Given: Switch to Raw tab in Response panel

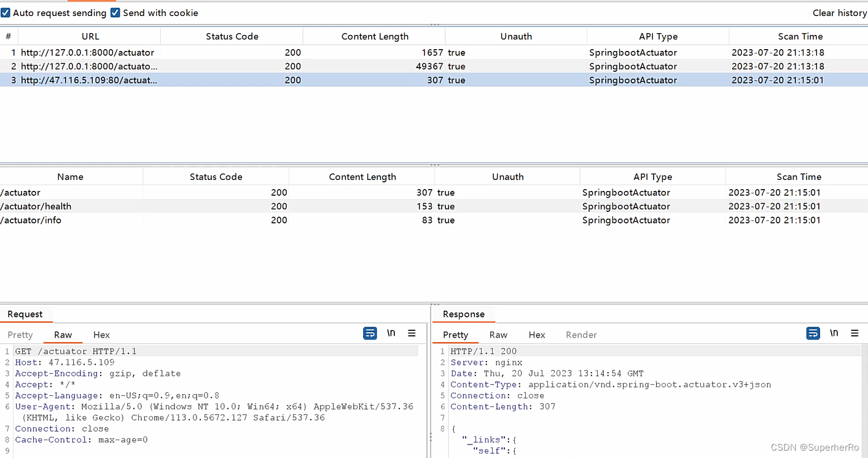Looking at the screenshot, I should tap(498, 335).
